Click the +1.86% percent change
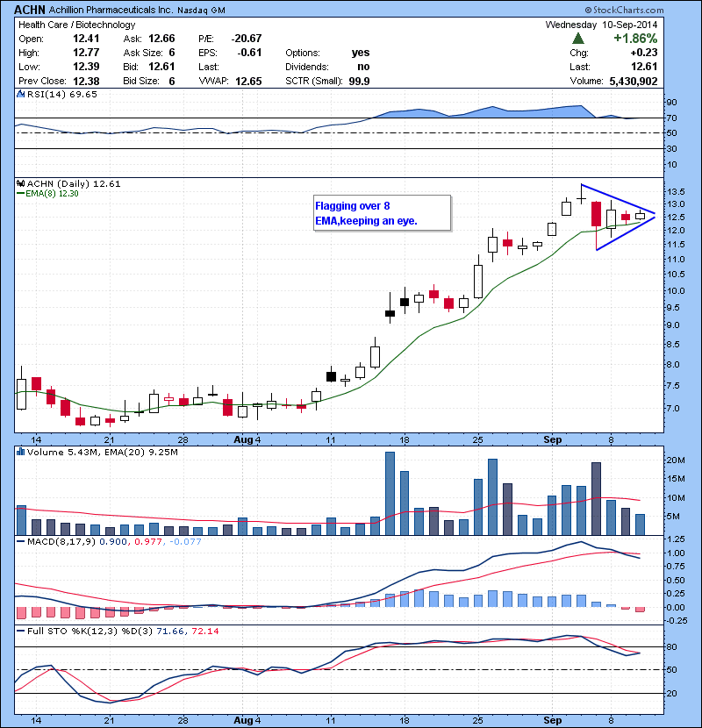This screenshot has width=702, height=728. [x=635, y=38]
